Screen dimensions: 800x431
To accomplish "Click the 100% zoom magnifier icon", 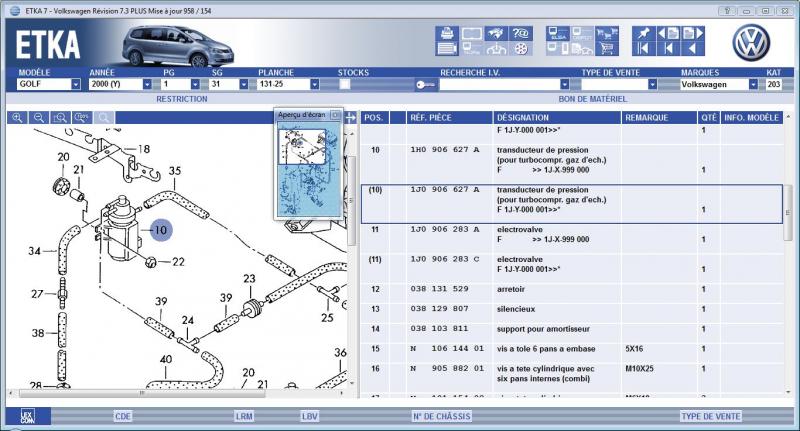I will pyautogui.click(x=82, y=118).
